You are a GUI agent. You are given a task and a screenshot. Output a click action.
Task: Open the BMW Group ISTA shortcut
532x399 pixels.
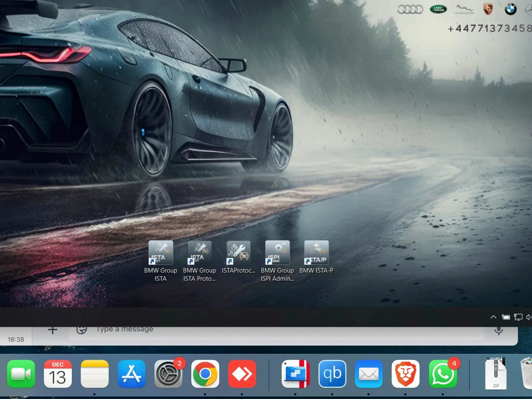click(x=161, y=253)
